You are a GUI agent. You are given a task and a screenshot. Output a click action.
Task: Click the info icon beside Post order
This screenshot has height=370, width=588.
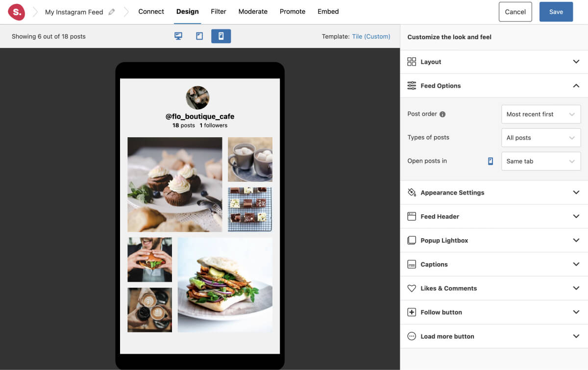[x=442, y=114]
